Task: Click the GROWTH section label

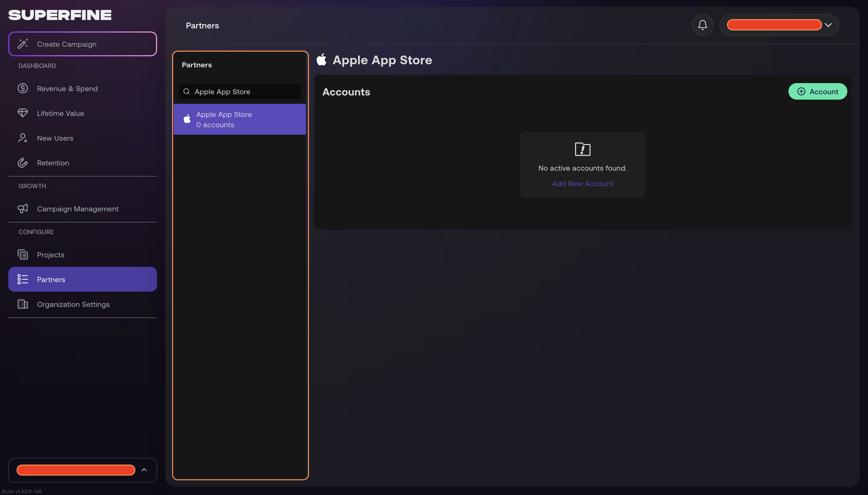Action: click(32, 186)
